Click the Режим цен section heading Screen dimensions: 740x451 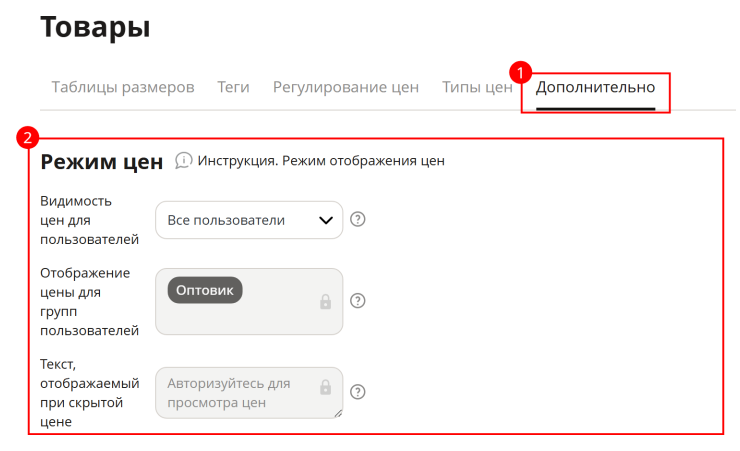coord(101,162)
